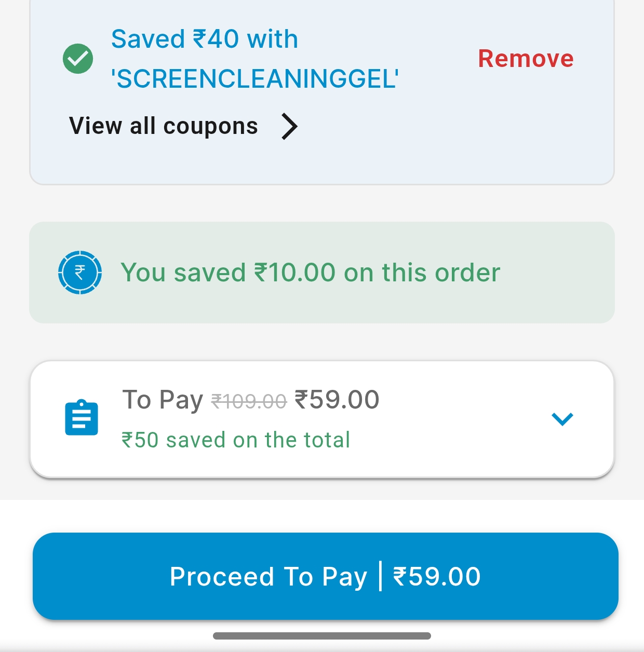Tap the 'SCREENCLEANINGGEL' coupon code text
Screen dimensions: 644x652
pyautogui.click(x=254, y=79)
